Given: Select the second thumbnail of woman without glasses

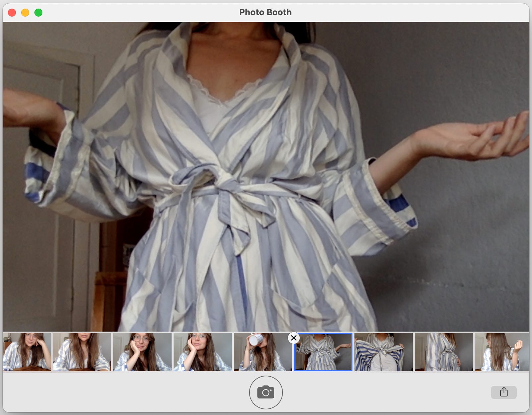Looking at the screenshot, I should (x=82, y=352).
